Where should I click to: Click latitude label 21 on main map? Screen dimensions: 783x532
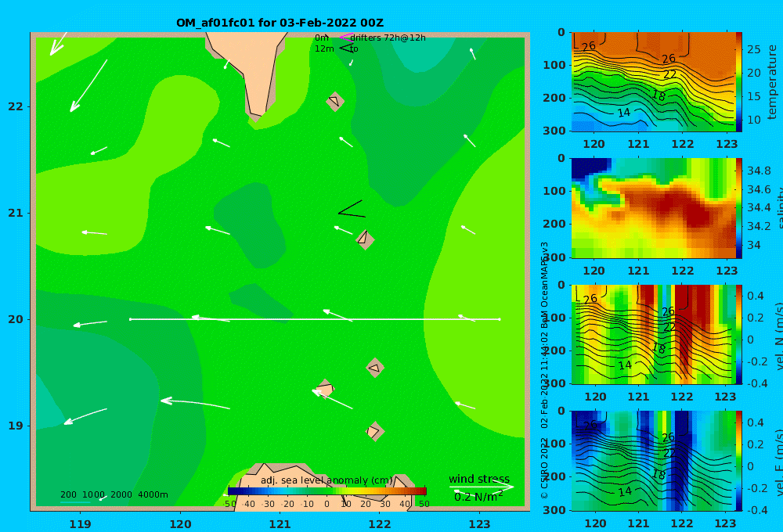(x=16, y=213)
